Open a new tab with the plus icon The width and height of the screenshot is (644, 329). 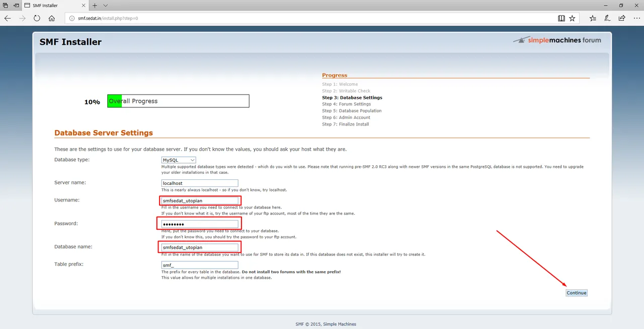coord(95,6)
